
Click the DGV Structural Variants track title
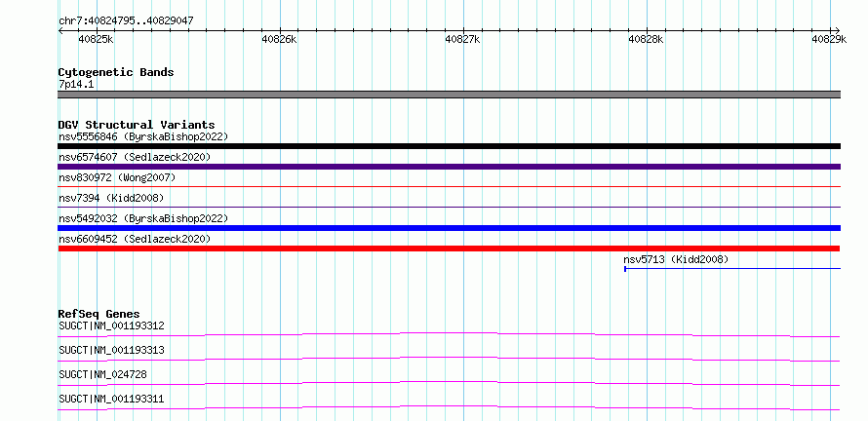(x=137, y=125)
